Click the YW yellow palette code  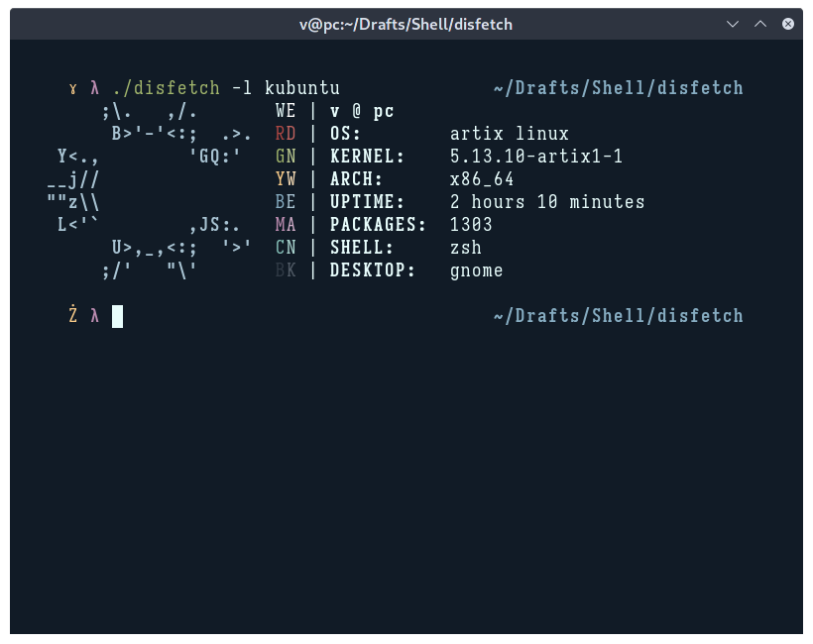285,178
